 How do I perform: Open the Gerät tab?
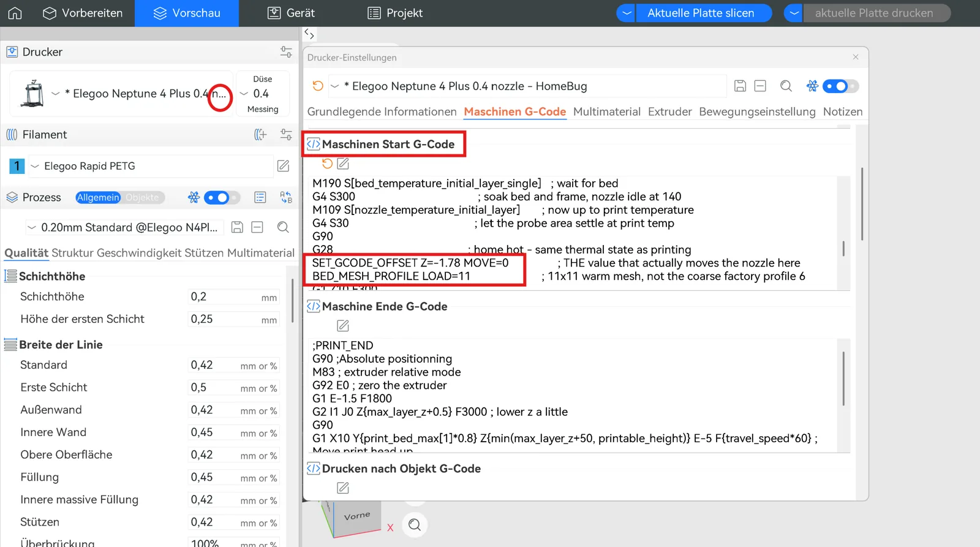292,13
